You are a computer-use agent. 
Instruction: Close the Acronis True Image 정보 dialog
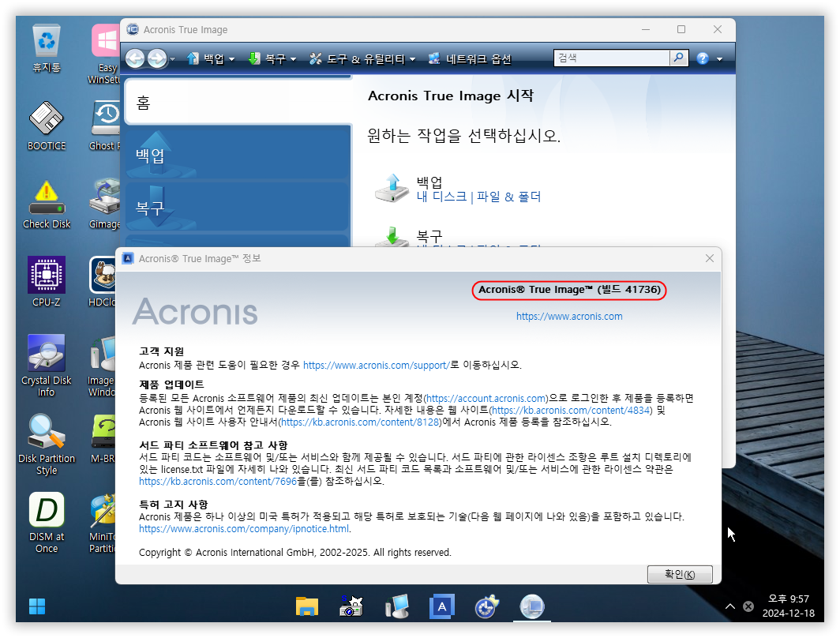(709, 258)
